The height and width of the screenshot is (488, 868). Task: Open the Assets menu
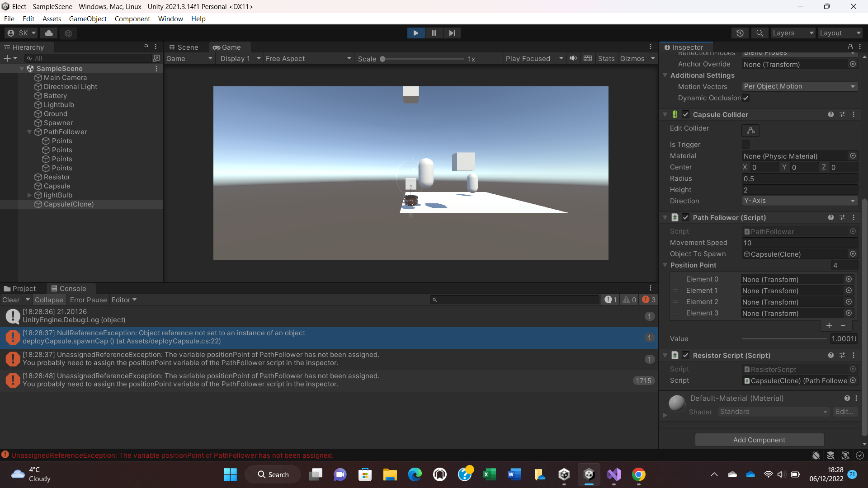[52, 19]
